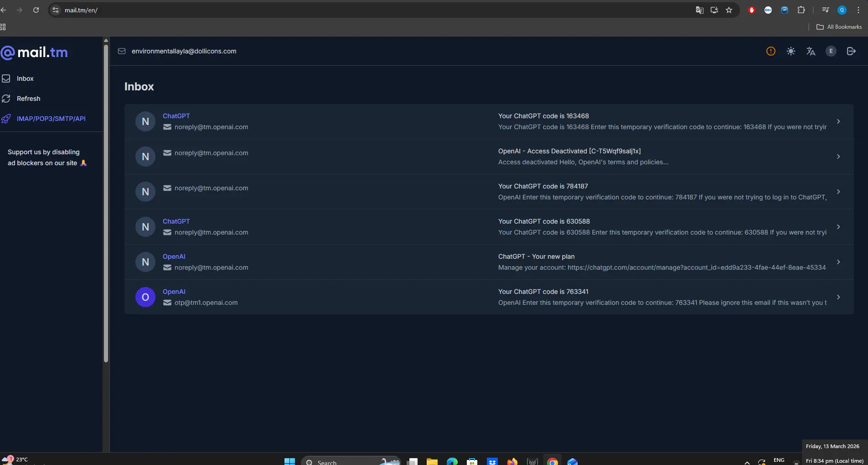This screenshot has height=465, width=868.
Task: Click 'OpenAI' sender name on 'Your new plan' row
Action: point(174,256)
